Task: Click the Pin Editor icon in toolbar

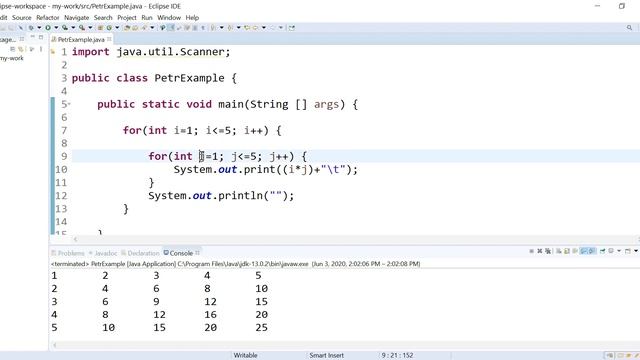Action: point(292,28)
